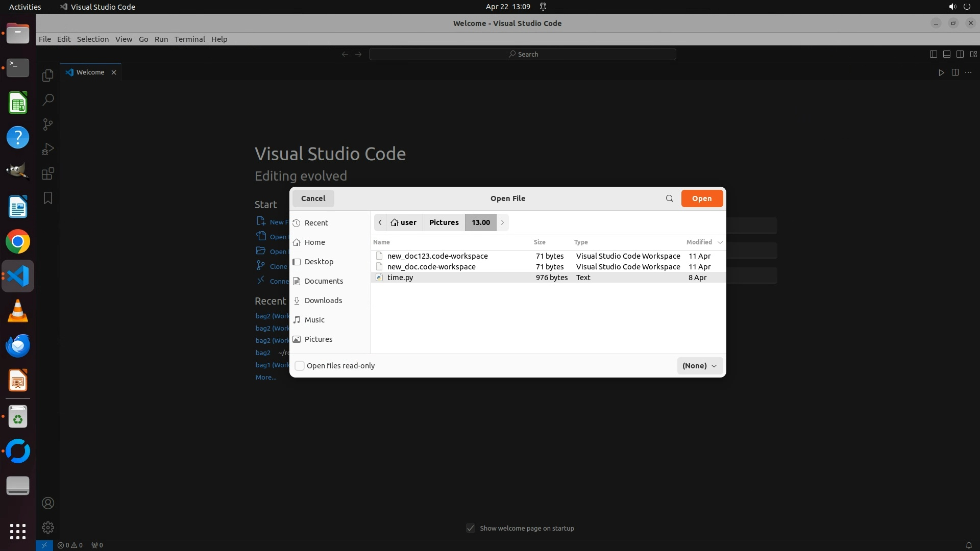
Task: Click the notifications bell in status bar
Action: (x=968, y=545)
